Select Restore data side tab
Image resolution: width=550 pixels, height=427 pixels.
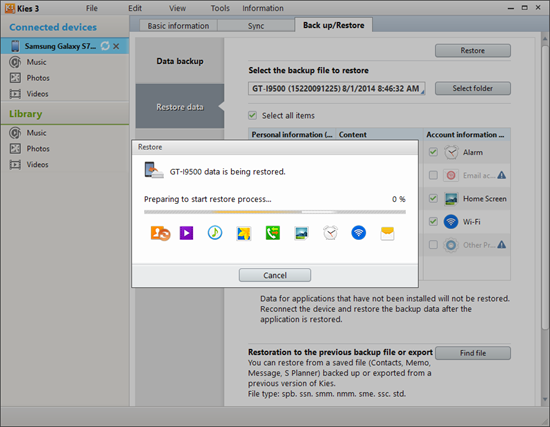point(180,107)
